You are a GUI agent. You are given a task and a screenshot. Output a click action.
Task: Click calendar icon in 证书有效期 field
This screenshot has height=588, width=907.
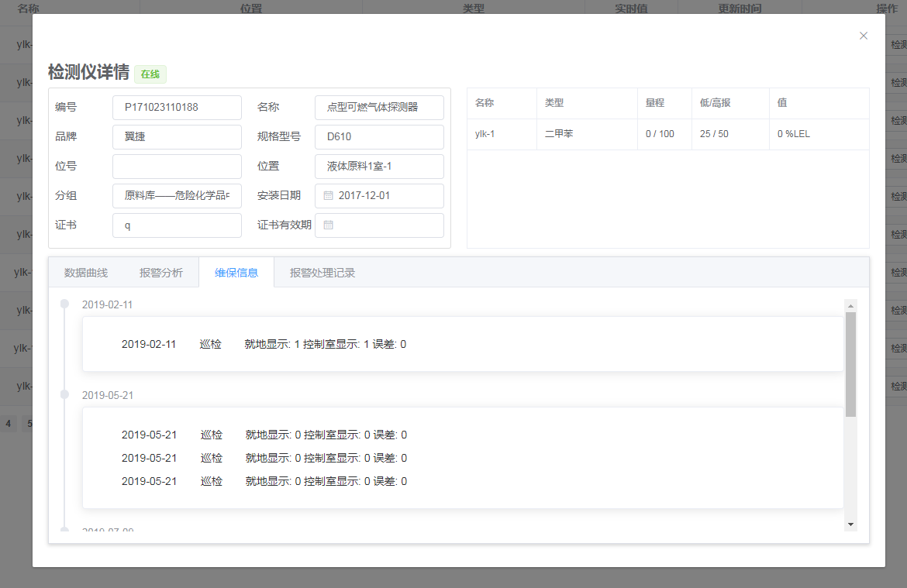328,225
